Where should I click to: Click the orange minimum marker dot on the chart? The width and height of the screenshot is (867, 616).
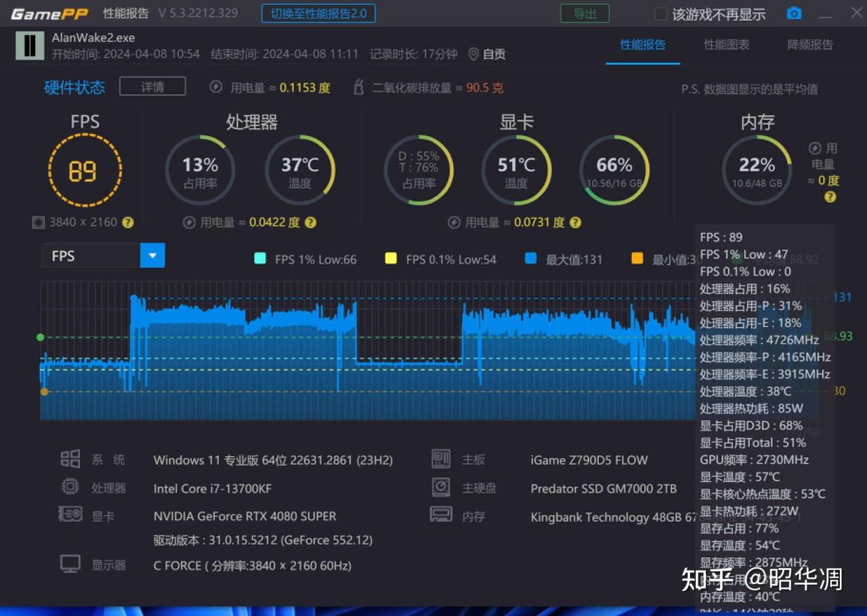44,391
